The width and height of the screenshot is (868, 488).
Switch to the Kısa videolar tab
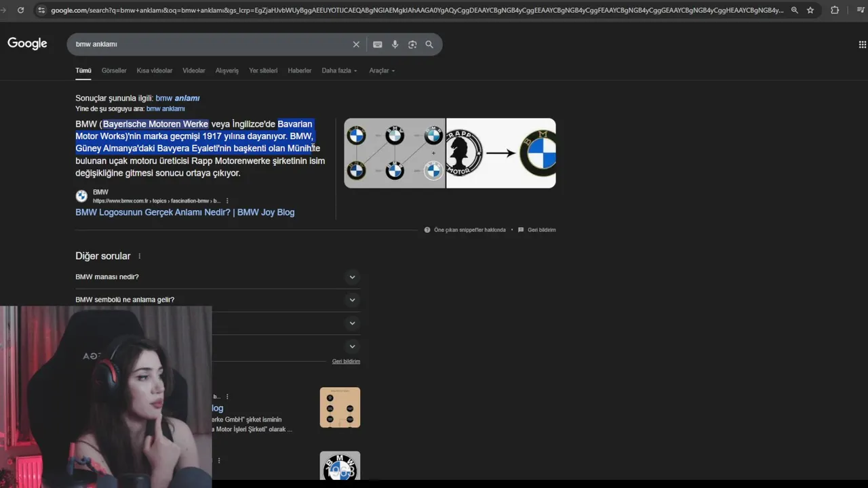[x=155, y=70]
